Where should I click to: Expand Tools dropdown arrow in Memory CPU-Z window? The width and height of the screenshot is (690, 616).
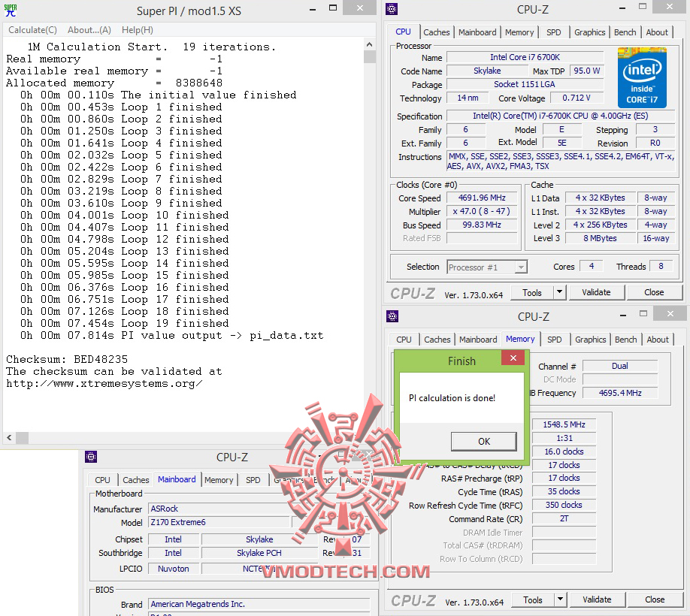pyautogui.click(x=560, y=599)
